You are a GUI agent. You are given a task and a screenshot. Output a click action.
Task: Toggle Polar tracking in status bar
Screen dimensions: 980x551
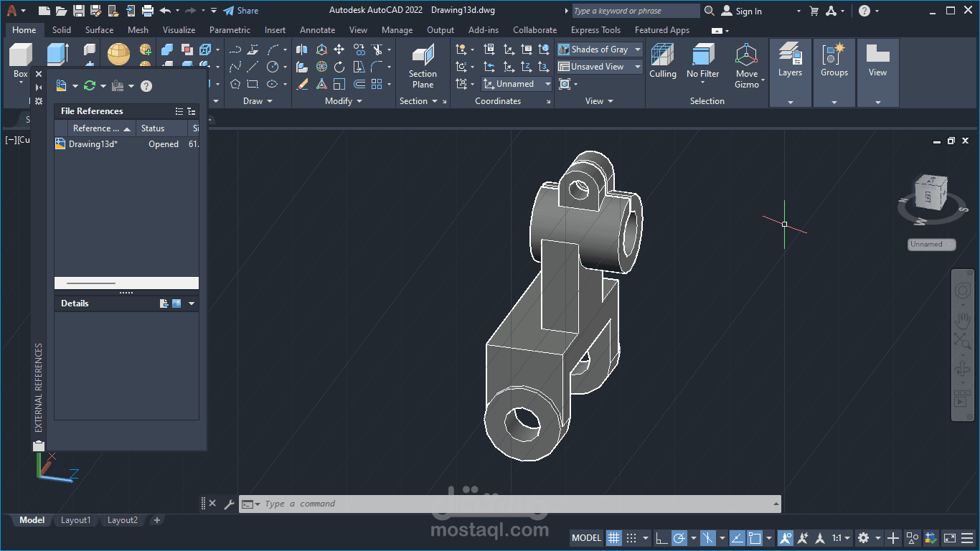[x=679, y=537]
